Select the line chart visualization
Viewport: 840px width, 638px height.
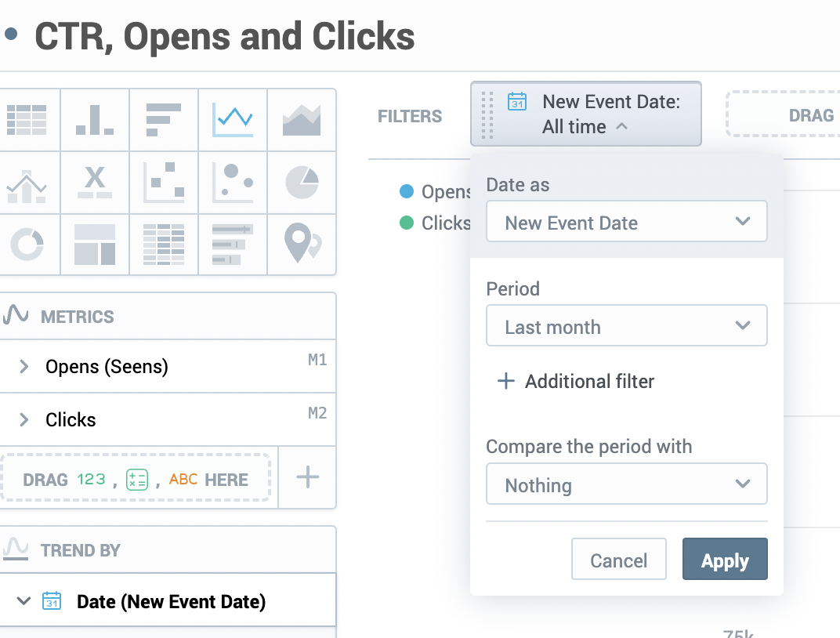click(233, 119)
